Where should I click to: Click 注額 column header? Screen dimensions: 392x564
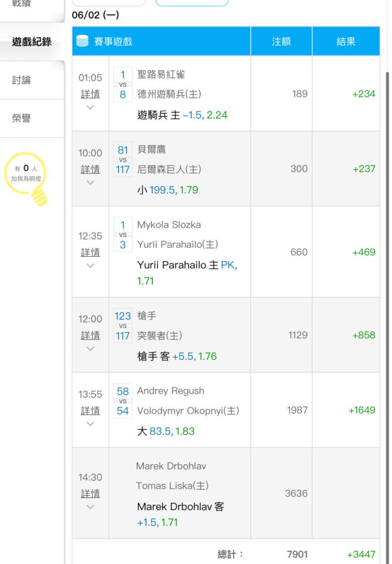pos(281,41)
